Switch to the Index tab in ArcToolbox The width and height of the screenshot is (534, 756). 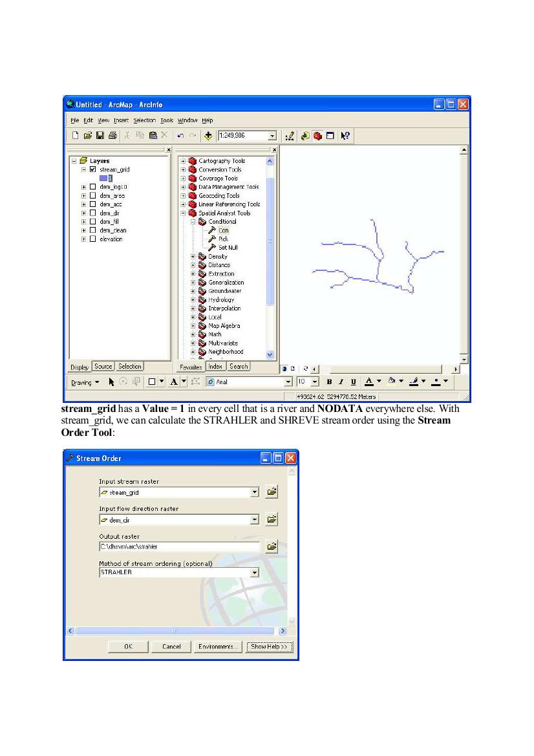215,367
